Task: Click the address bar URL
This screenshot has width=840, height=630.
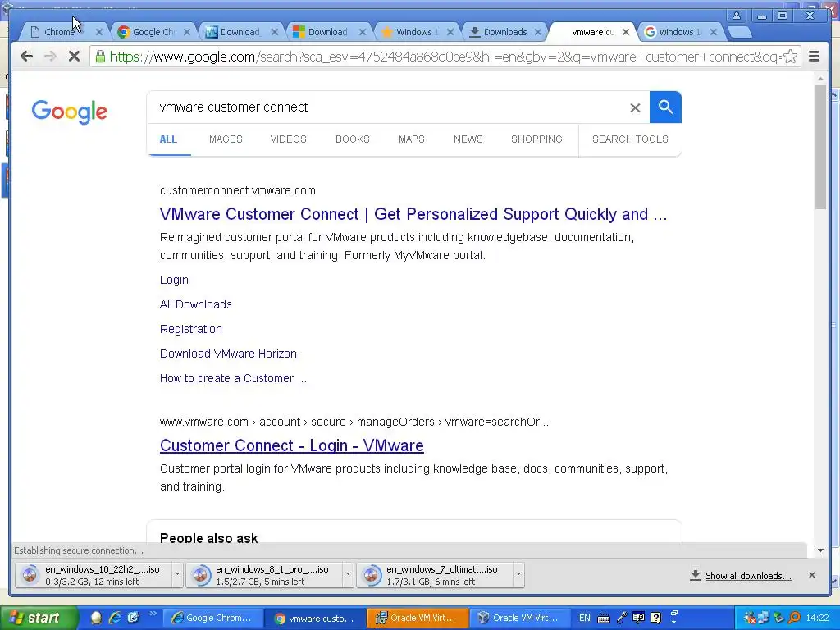Action: pos(445,57)
